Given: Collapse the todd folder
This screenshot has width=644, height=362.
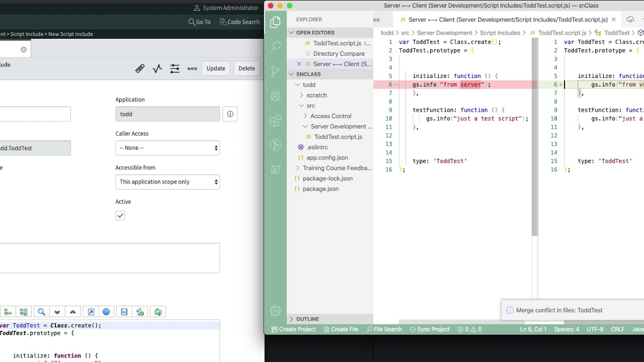Looking at the screenshot, I should 297,85.
